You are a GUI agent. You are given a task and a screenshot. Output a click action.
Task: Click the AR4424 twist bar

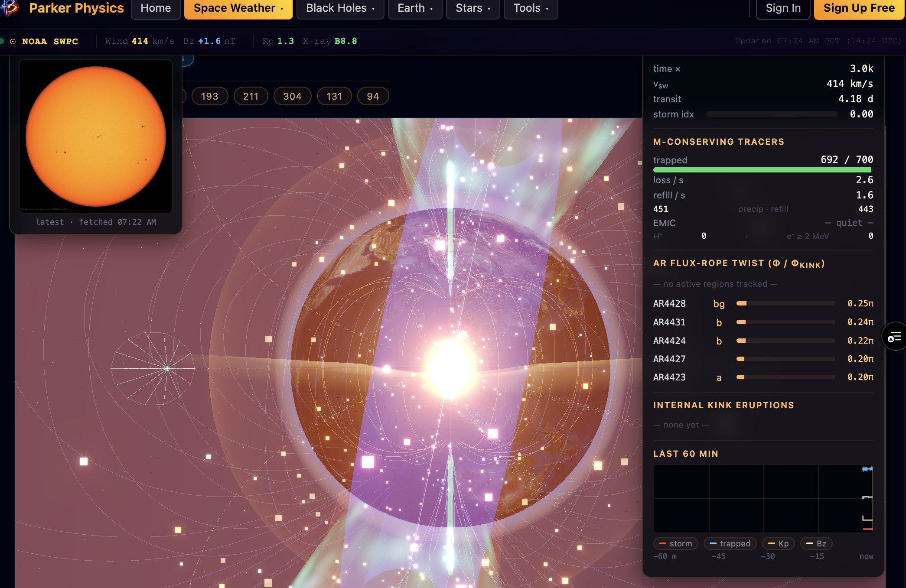click(785, 341)
